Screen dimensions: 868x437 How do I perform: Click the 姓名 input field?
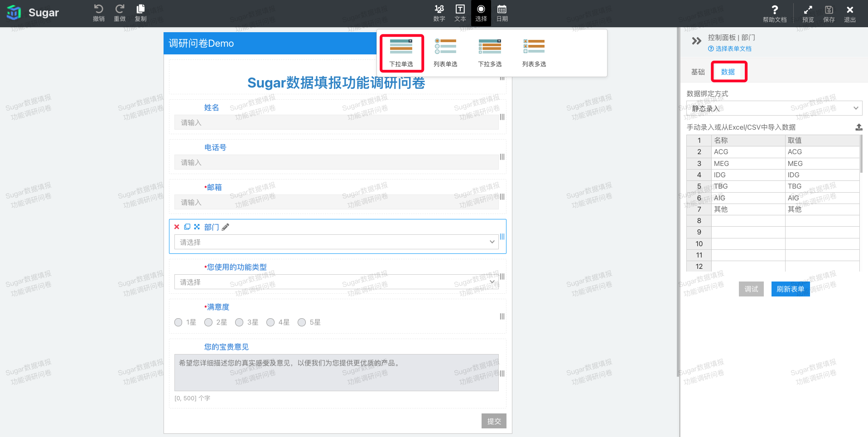click(x=337, y=122)
